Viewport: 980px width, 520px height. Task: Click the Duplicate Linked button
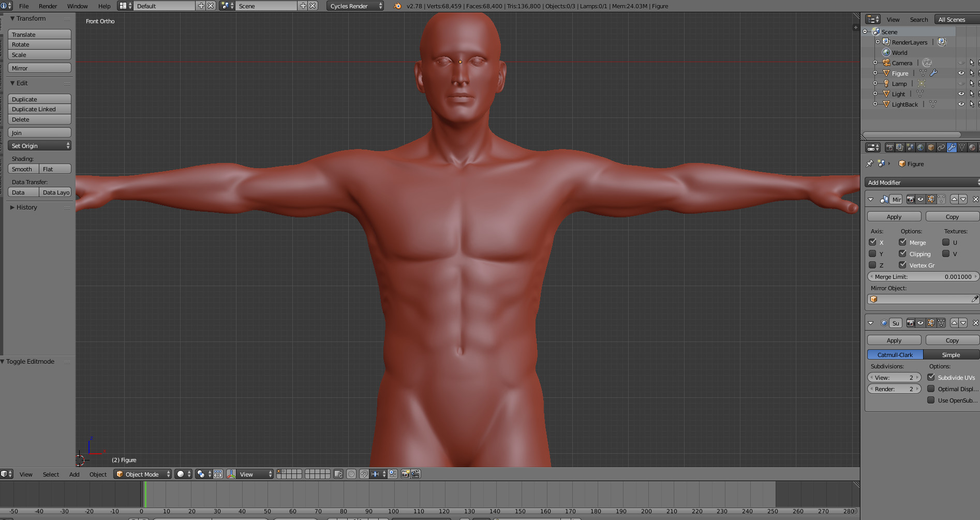click(39, 109)
